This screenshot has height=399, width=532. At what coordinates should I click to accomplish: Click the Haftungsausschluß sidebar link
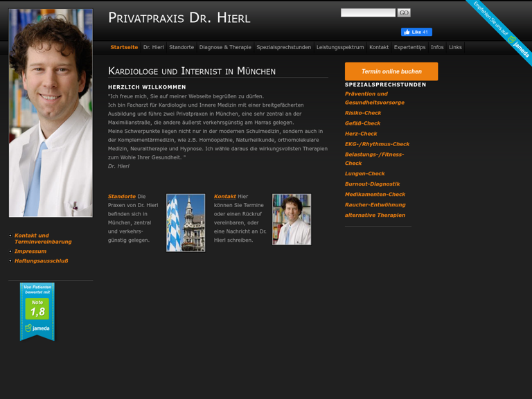click(x=41, y=261)
